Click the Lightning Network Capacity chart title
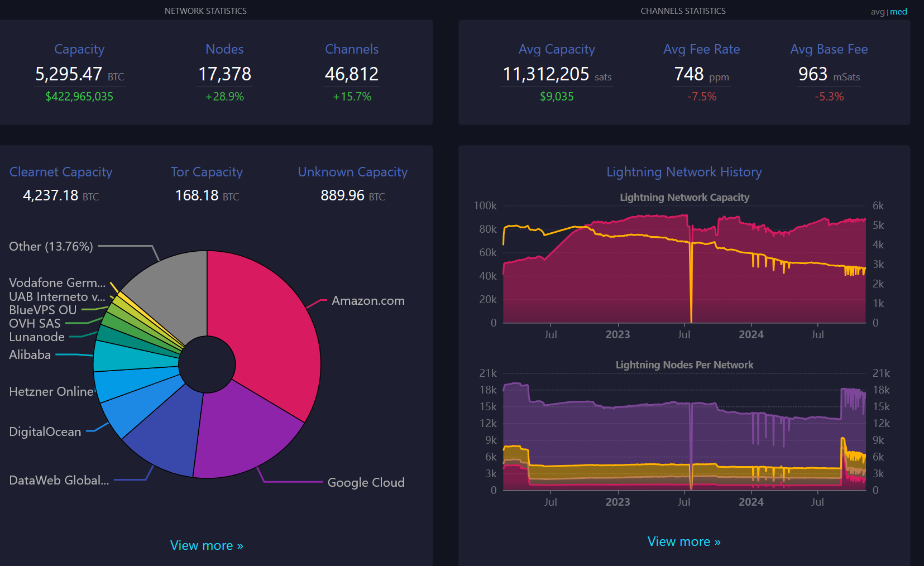The image size is (924, 566). [684, 197]
